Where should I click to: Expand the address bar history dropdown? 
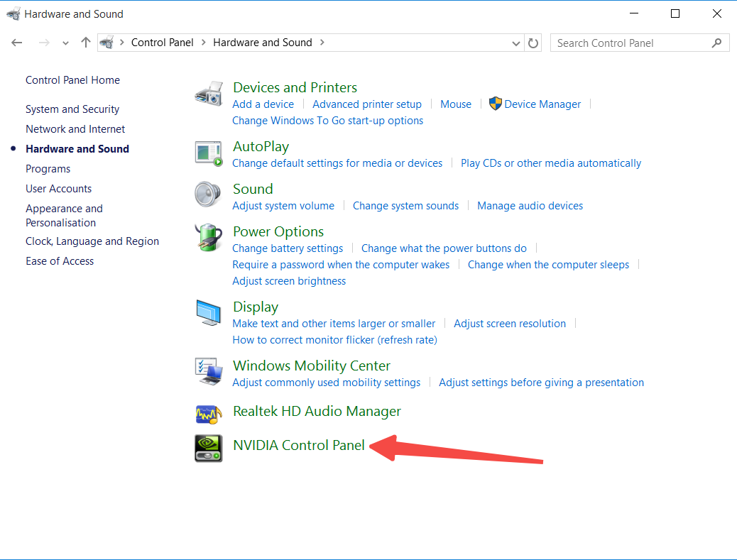[x=516, y=43]
